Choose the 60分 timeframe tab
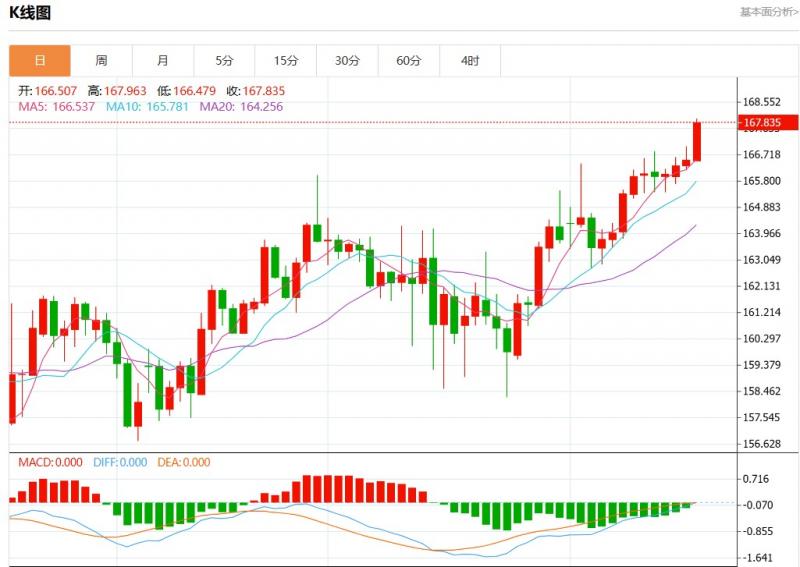 [409, 61]
